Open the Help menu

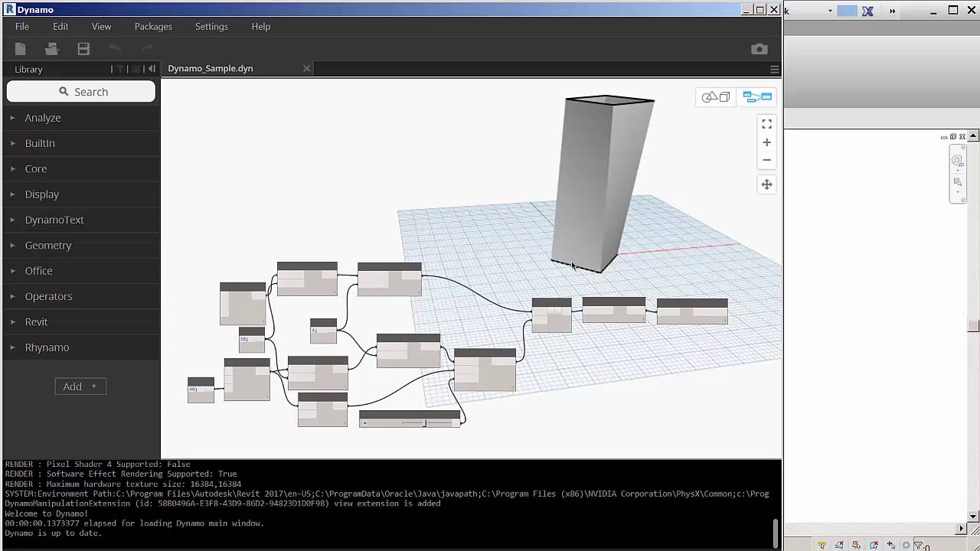pyautogui.click(x=260, y=26)
